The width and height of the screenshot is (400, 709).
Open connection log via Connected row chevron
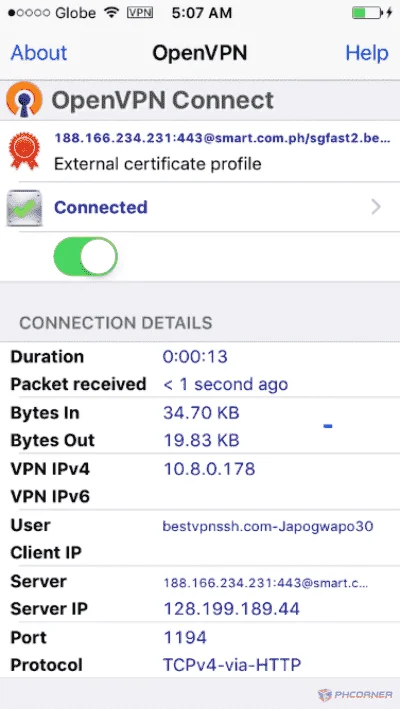click(376, 208)
